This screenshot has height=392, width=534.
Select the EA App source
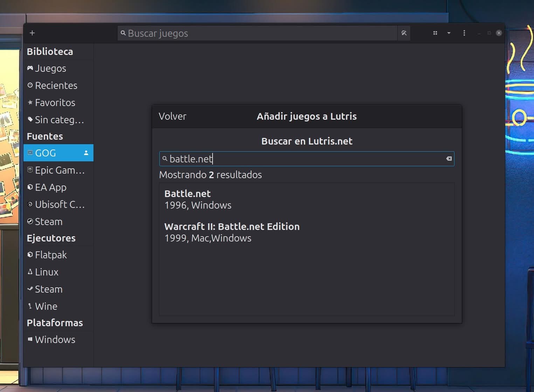pos(51,187)
